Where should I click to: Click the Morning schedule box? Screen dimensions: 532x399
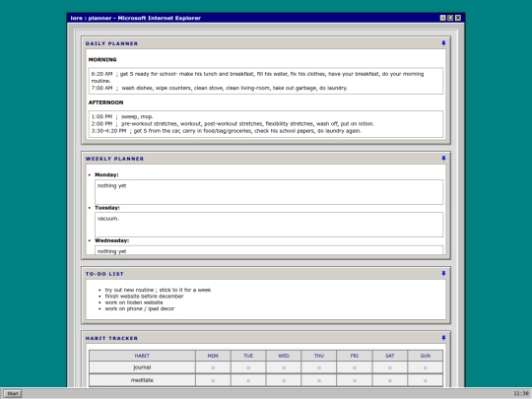(x=266, y=81)
